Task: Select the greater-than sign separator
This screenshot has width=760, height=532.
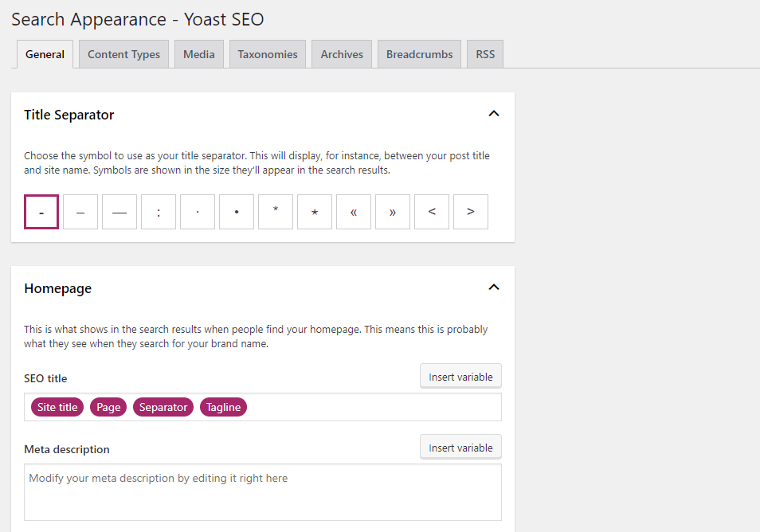Action: [471, 212]
